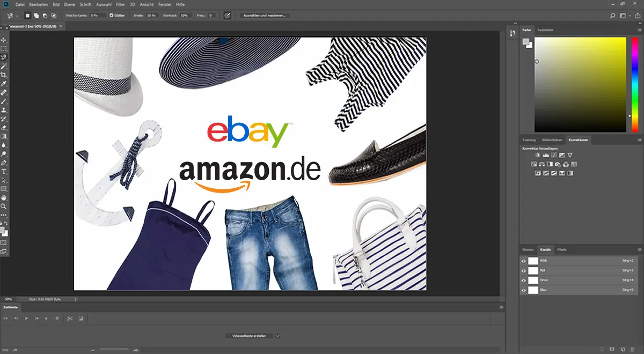Image resolution: width=644 pixels, height=354 pixels.
Task: Select the Healing Brush tool
Action: pyautogui.click(x=4, y=92)
